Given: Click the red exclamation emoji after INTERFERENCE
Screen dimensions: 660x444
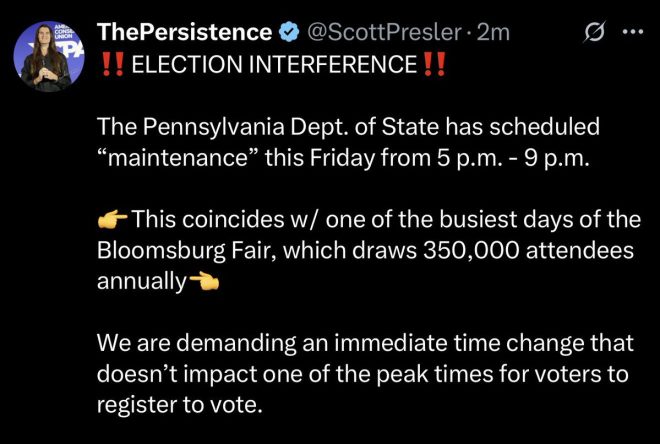Looking at the screenshot, I should (x=433, y=66).
